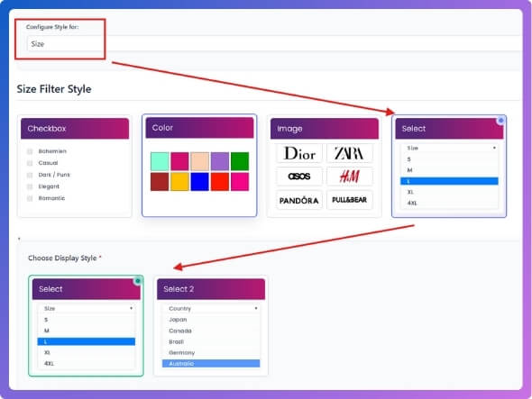Select the Checkbox filter style card
The height and width of the screenshot is (399, 532).
click(75, 166)
